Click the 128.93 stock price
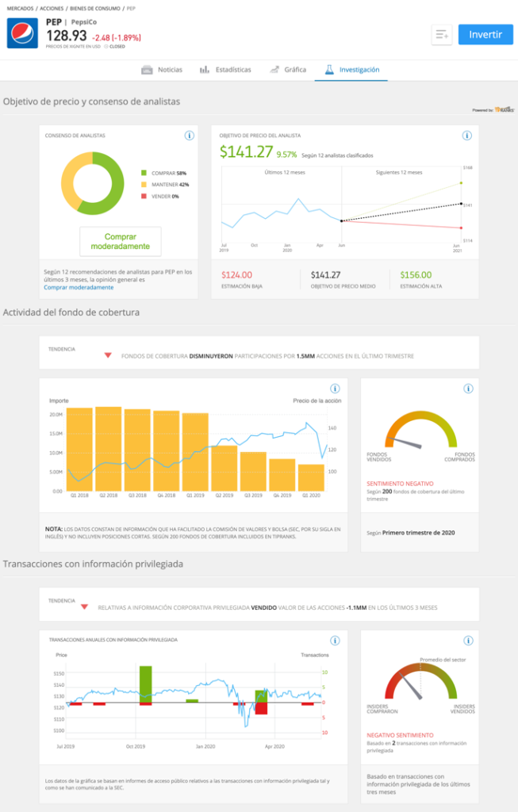The height and width of the screenshot is (812, 518). tap(67, 36)
